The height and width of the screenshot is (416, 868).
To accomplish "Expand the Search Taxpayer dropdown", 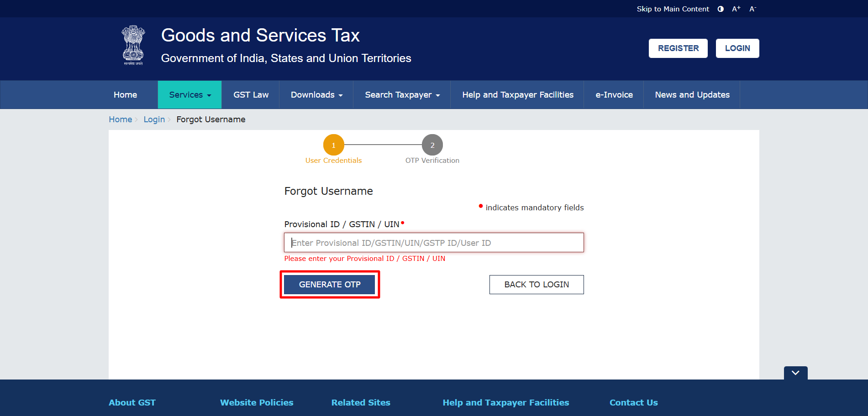I will click(x=402, y=95).
